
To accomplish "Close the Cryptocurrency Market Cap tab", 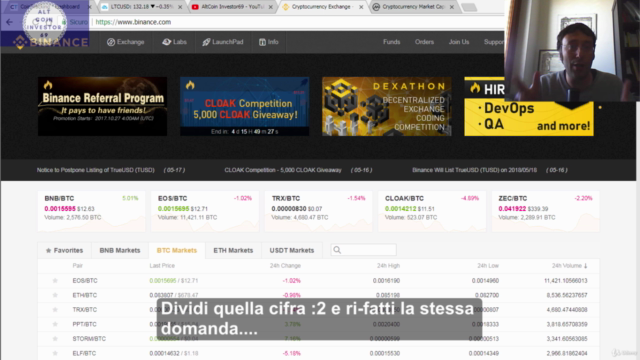I will [452, 7].
